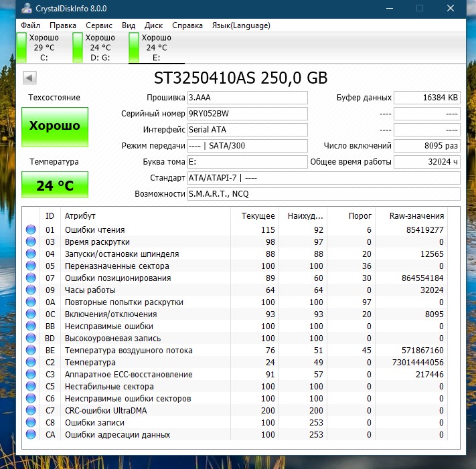
Task: Open the Язык(Language) menu
Action: (x=241, y=25)
